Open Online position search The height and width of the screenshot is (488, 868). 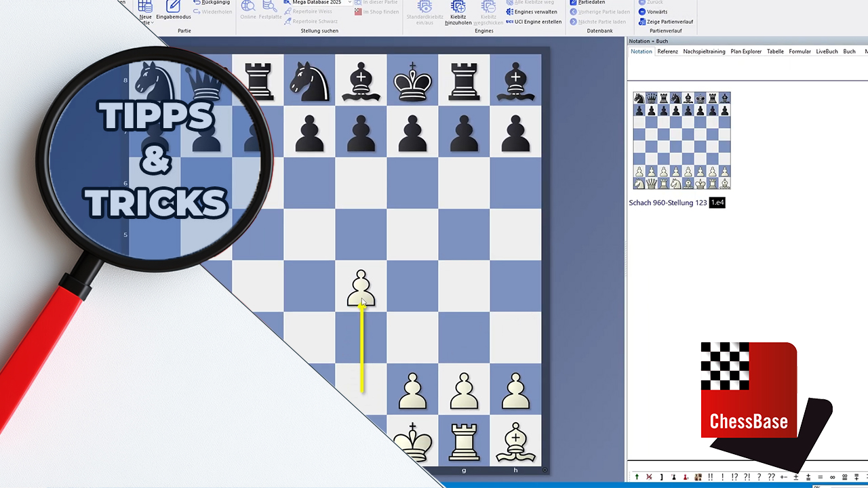tap(248, 9)
